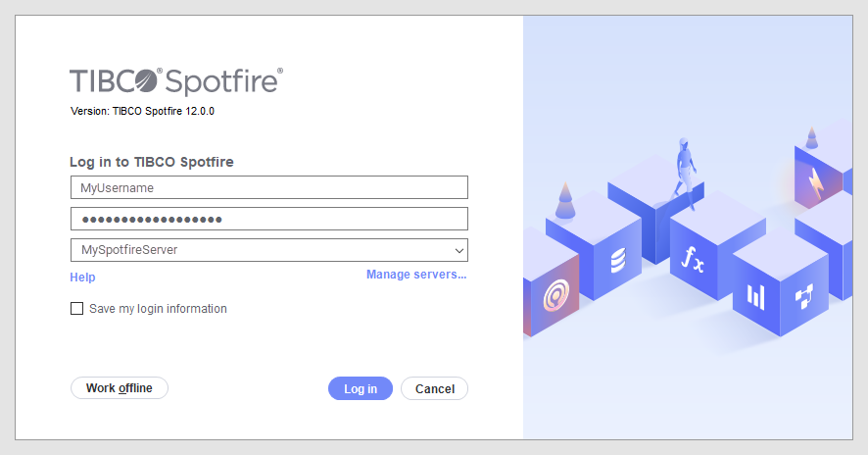Open Manage servers link
Viewport: 868px width, 455px height.
pyautogui.click(x=416, y=275)
